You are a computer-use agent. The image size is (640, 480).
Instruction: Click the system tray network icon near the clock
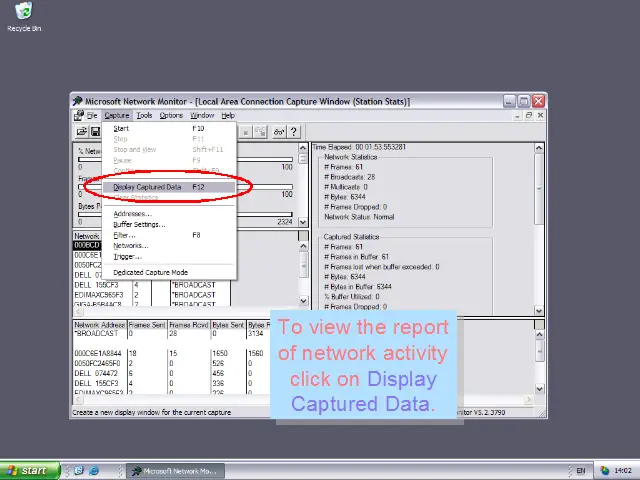pos(604,471)
